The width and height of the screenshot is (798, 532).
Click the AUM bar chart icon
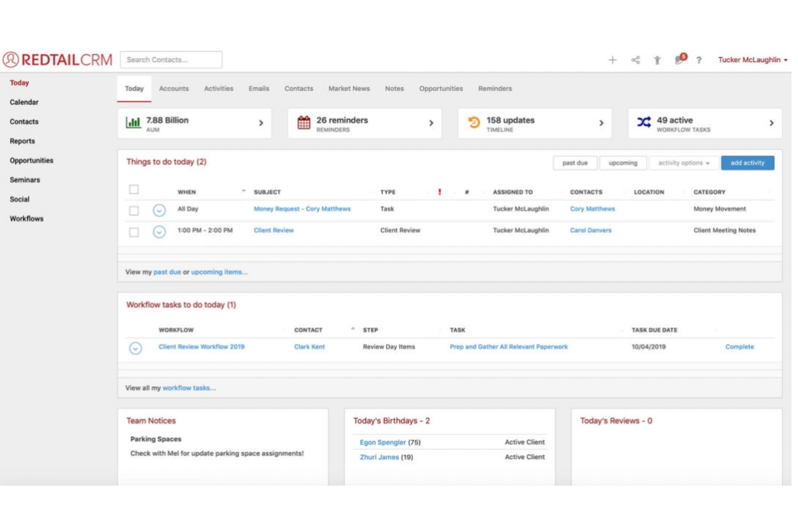(x=133, y=123)
